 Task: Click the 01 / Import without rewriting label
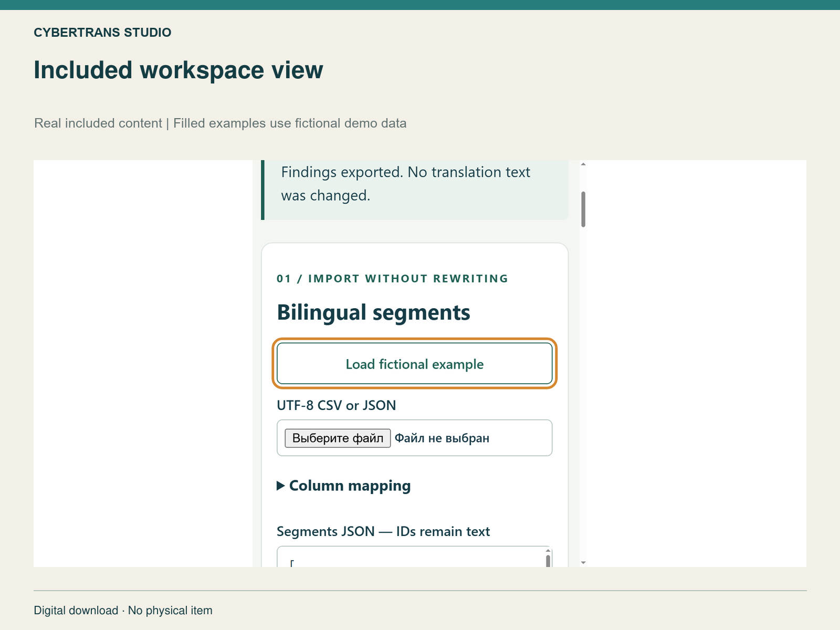[392, 279]
